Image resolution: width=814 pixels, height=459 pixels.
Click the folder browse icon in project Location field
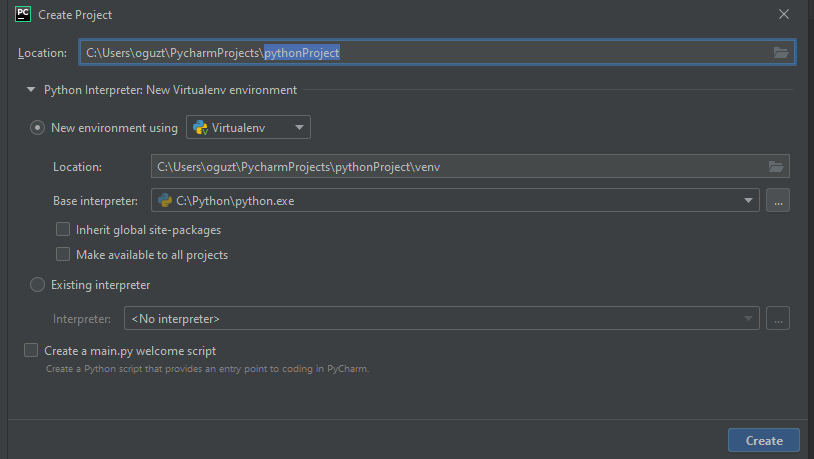[x=781, y=52]
